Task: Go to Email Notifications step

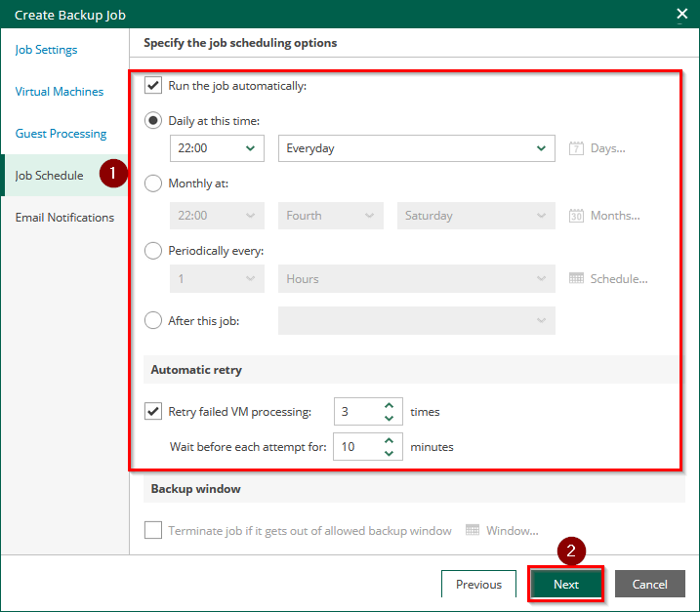Action: tap(64, 218)
